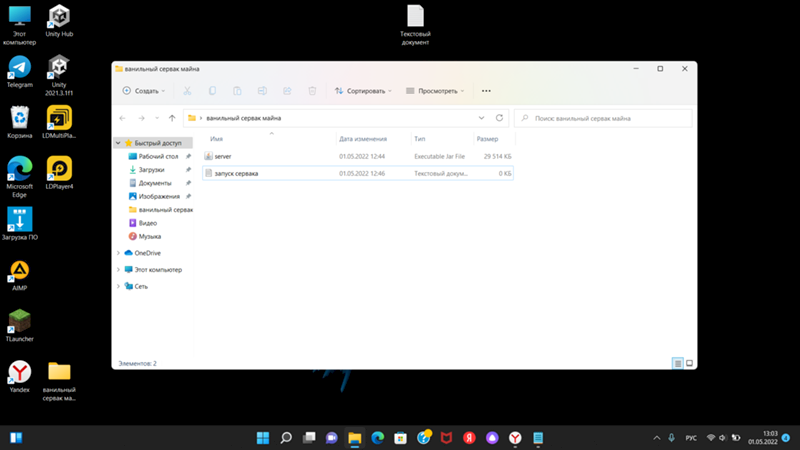
Task: Go up one folder level with the up arrow
Action: [x=173, y=118]
